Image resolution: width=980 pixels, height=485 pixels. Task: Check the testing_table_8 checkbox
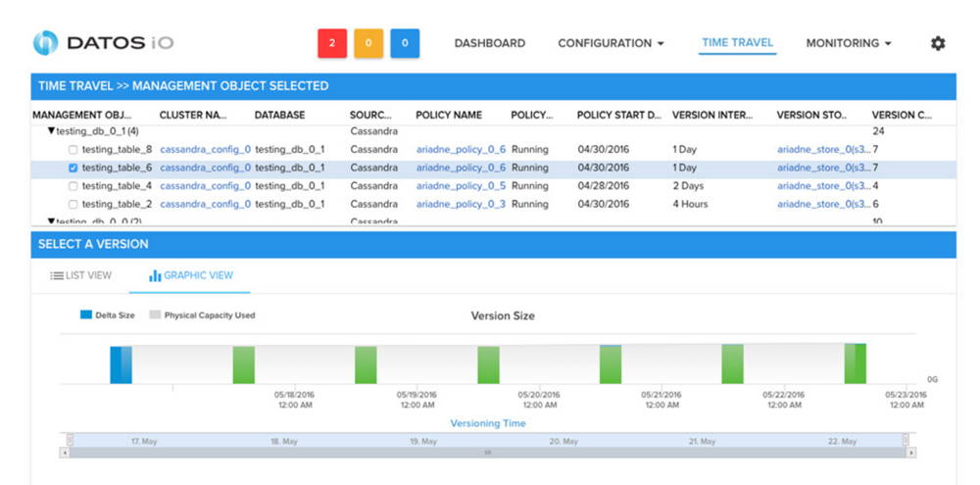[x=73, y=150]
